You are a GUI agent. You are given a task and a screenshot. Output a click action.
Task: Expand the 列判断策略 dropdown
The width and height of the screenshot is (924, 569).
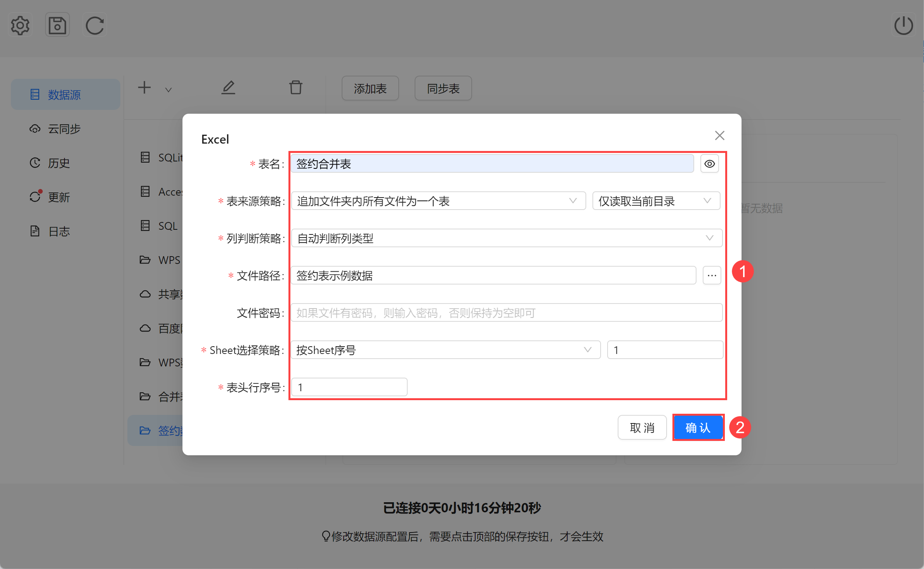[506, 238]
